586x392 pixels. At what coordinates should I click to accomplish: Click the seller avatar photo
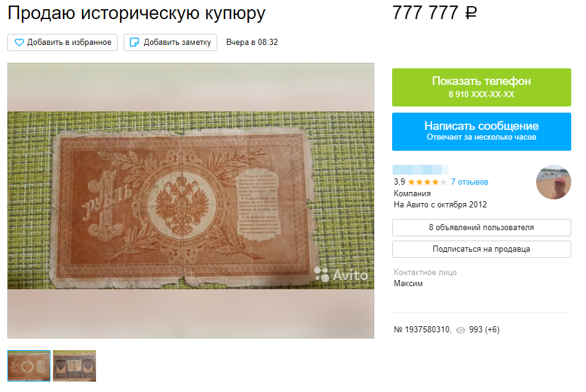pos(553,182)
